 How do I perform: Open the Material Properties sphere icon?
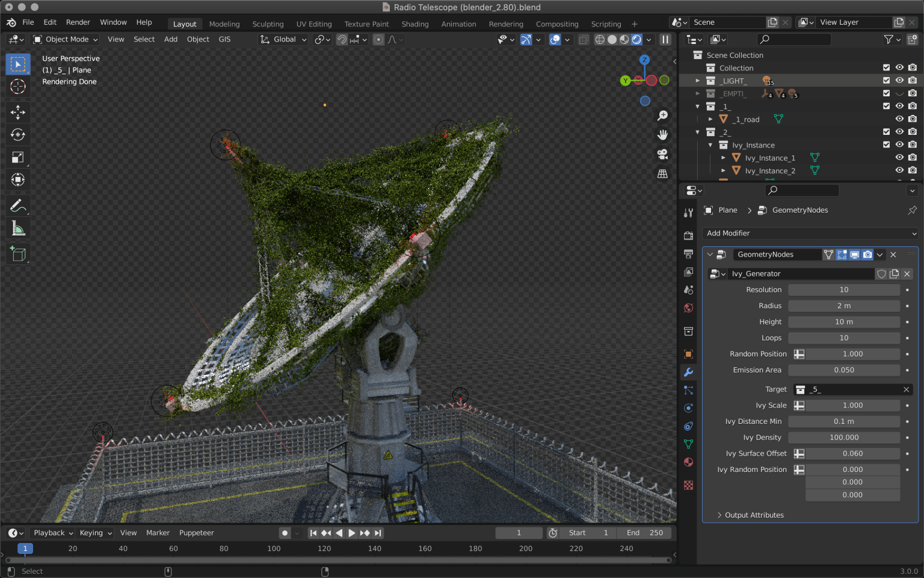(688, 462)
